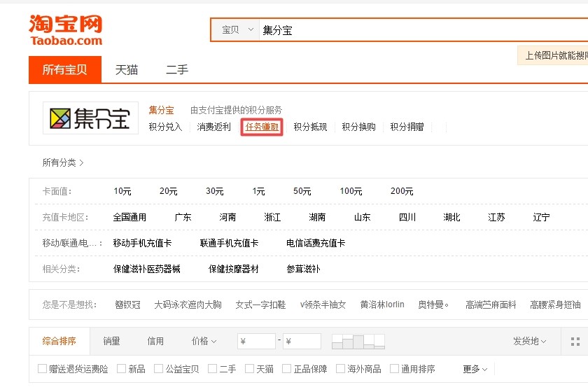This screenshot has width=588, height=392.
Task: Select region 河南
Action: coord(227,217)
